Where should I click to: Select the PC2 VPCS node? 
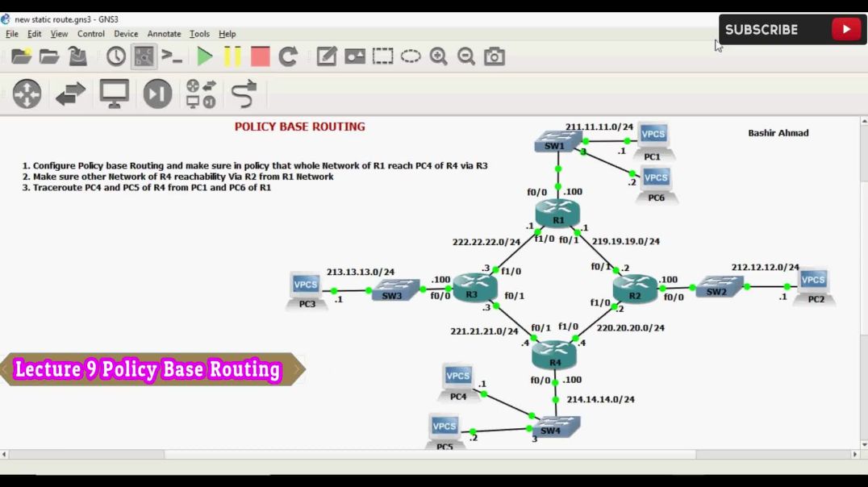pyautogui.click(x=814, y=287)
